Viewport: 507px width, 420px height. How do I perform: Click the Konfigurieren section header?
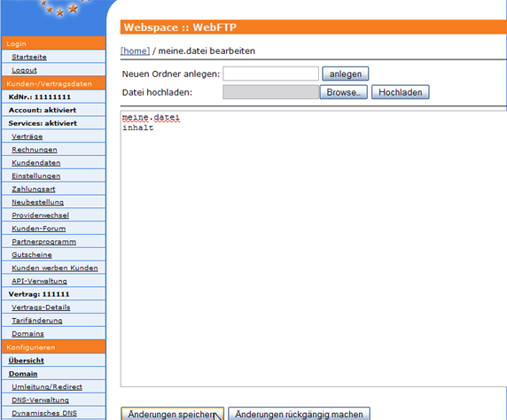(x=54, y=347)
